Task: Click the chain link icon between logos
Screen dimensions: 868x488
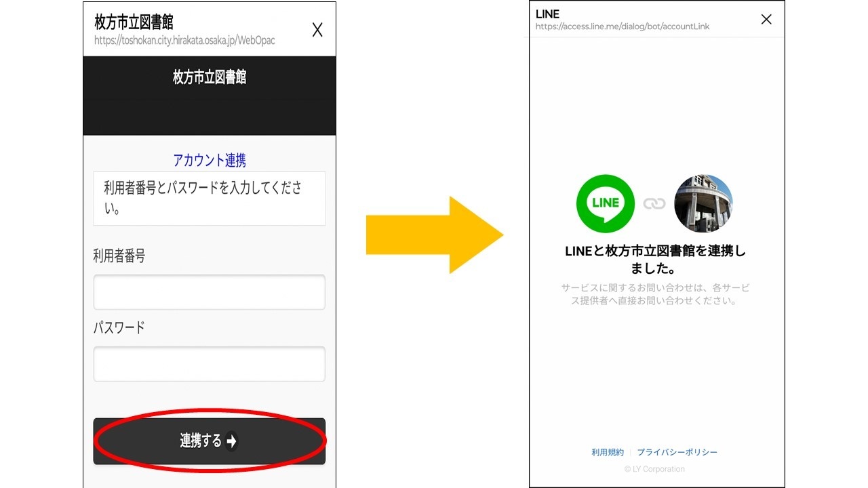Action: [654, 203]
